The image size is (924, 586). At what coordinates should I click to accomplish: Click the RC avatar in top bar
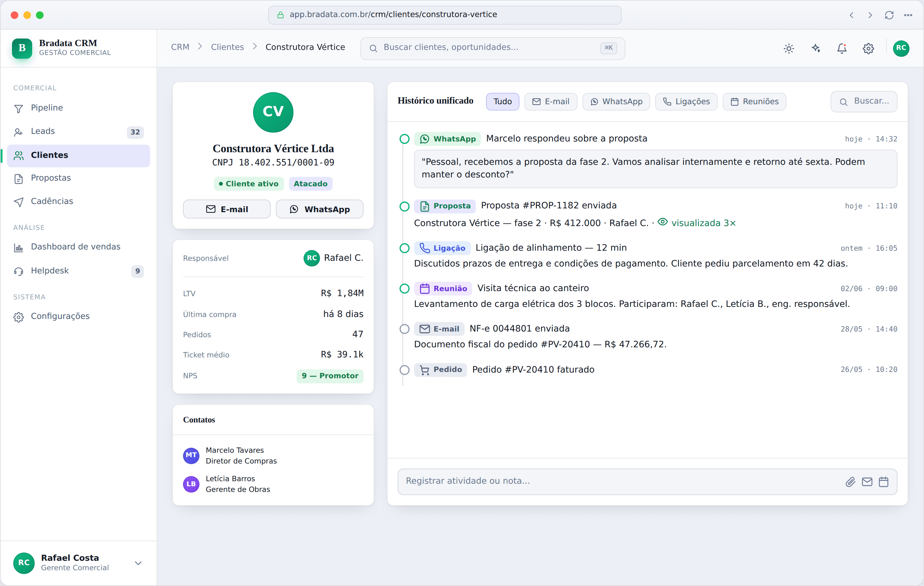(901, 48)
